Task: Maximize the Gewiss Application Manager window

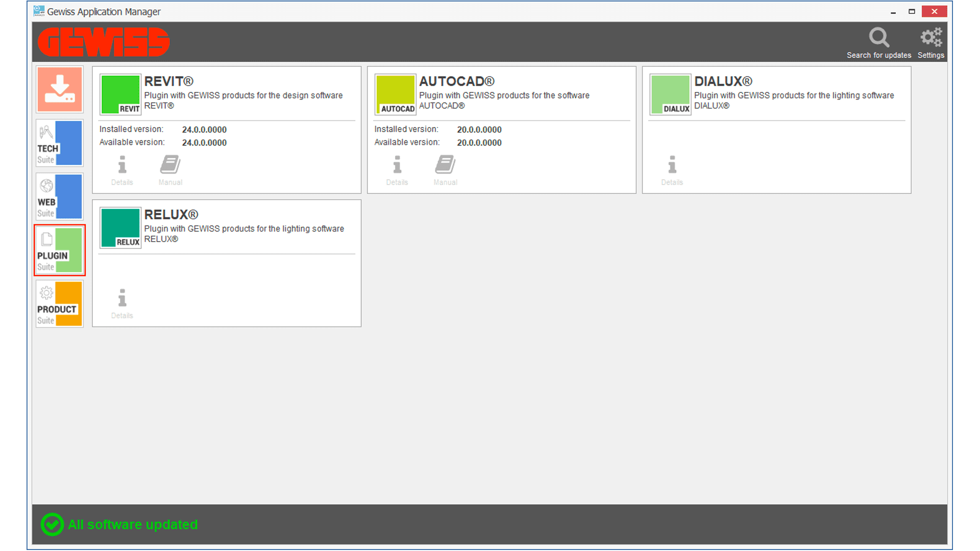Action: click(912, 12)
